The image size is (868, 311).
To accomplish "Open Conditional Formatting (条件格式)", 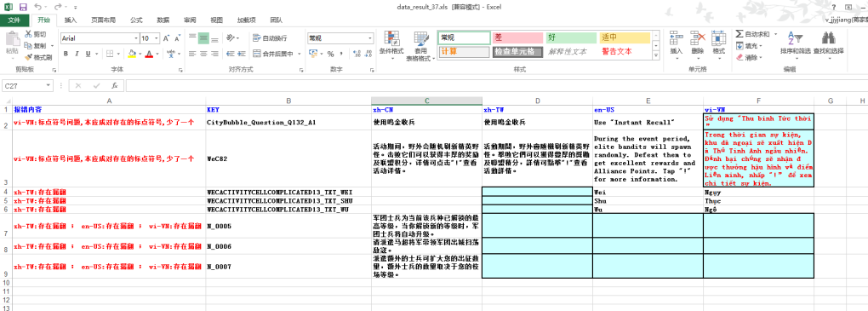I will pyautogui.click(x=391, y=45).
